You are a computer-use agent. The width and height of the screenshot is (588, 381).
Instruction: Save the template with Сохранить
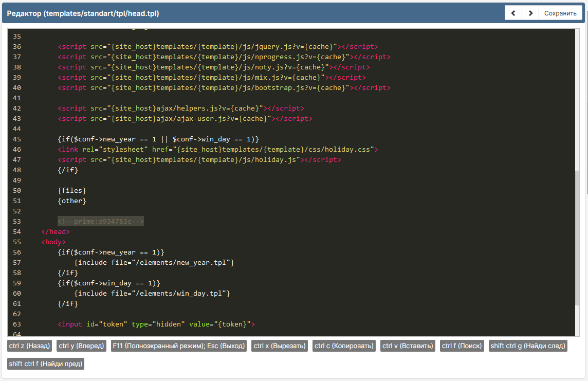pos(560,13)
